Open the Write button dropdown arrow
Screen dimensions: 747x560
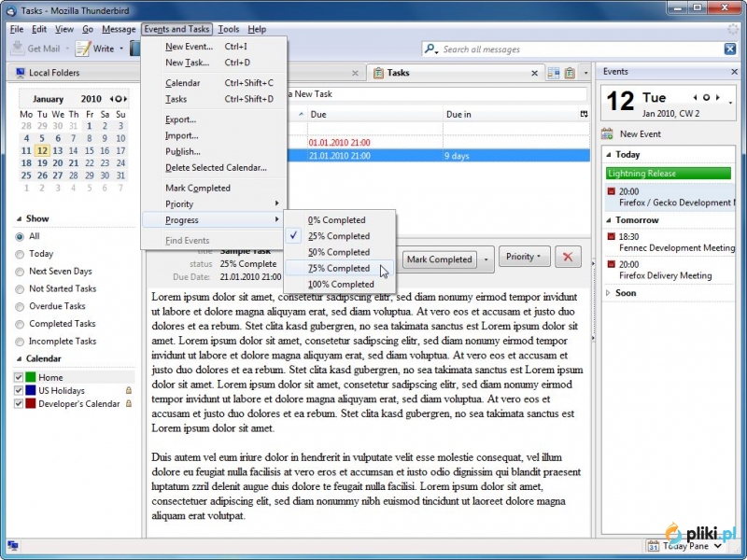tap(121, 49)
